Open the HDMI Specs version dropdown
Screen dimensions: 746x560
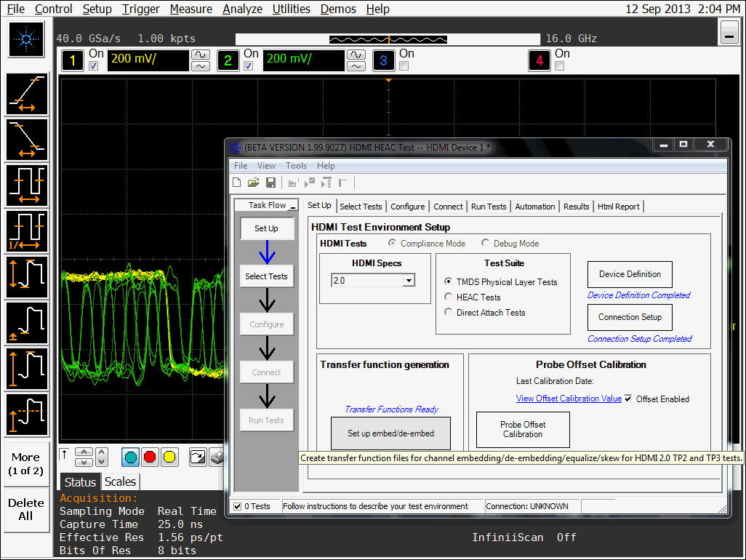(409, 281)
